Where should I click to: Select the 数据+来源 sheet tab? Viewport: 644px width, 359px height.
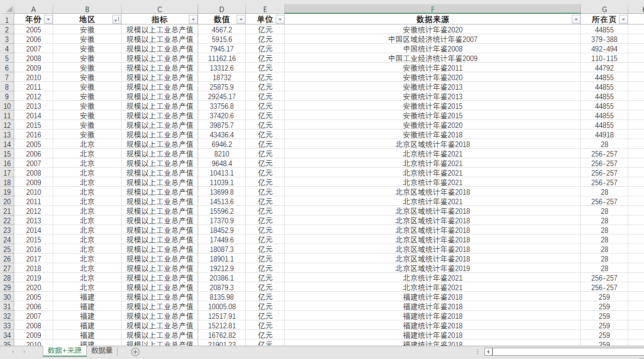[65, 351]
